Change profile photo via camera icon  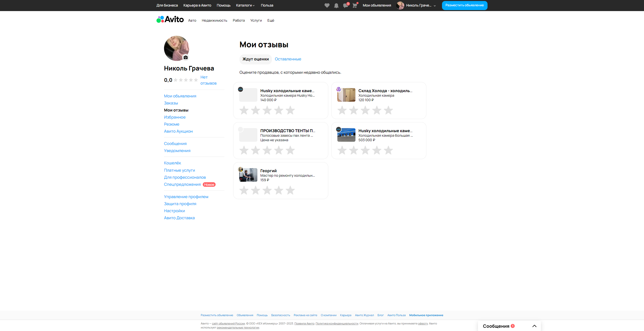[x=186, y=57]
